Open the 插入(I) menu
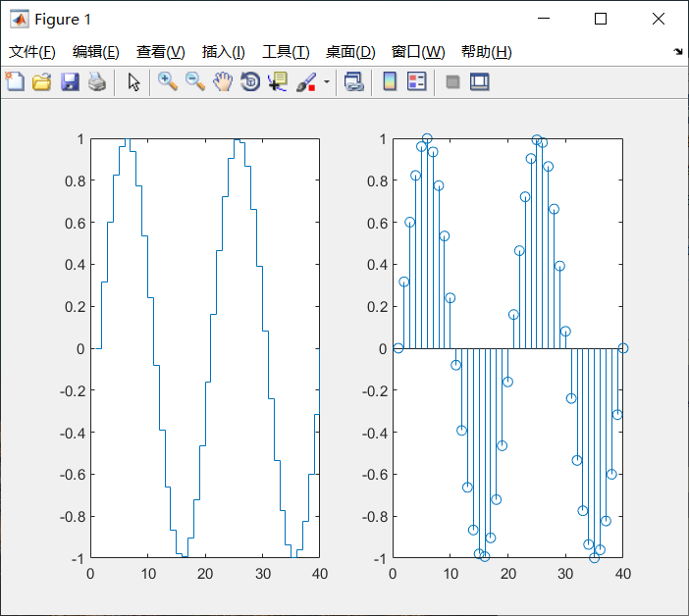This screenshot has width=689, height=616. tap(223, 52)
